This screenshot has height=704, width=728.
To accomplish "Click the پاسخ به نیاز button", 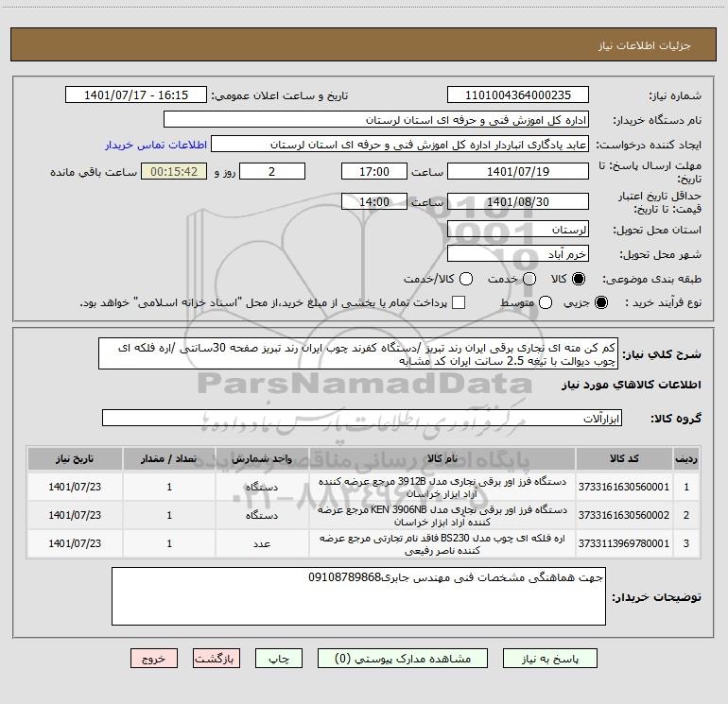I will coord(550,659).
